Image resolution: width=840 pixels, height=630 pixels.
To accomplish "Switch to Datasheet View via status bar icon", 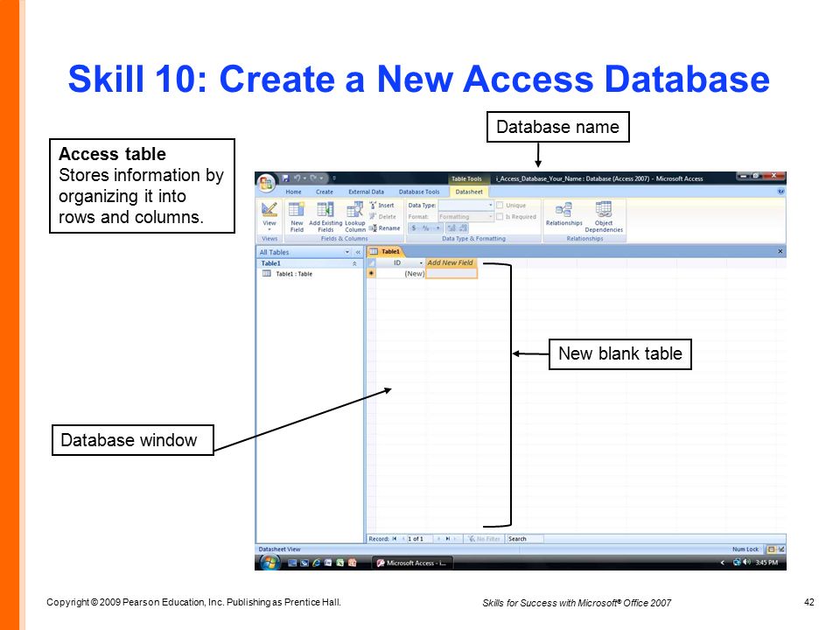I will 772,549.
